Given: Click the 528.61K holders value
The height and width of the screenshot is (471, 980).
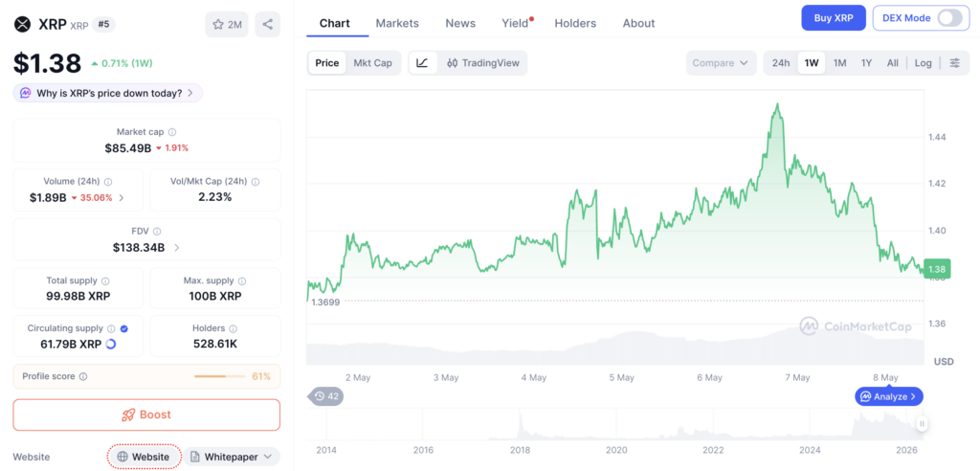Looking at the screenshot, I should click(x=215, y=344).
